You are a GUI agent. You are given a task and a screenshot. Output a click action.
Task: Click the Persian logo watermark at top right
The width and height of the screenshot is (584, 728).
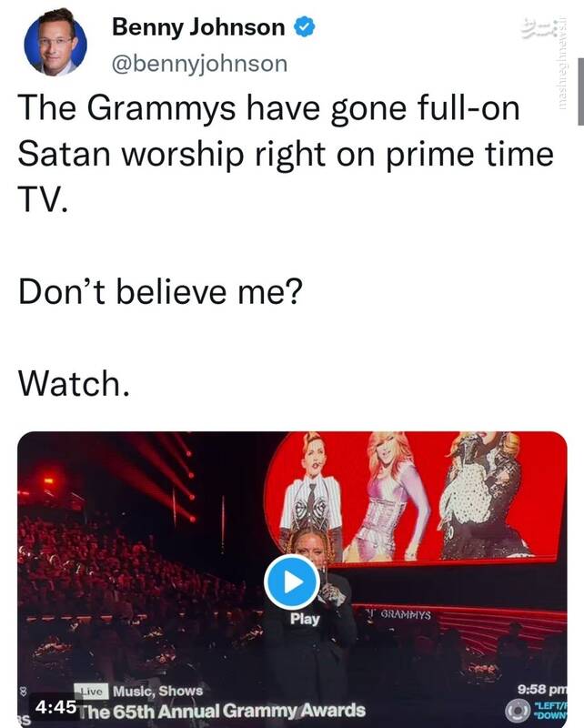535,29
